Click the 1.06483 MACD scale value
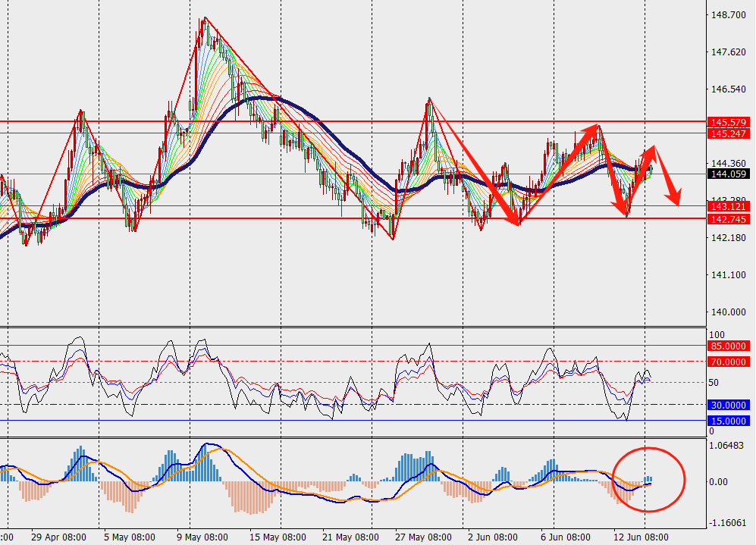Screen dimensions: 756x545 (x=726, y=446)
